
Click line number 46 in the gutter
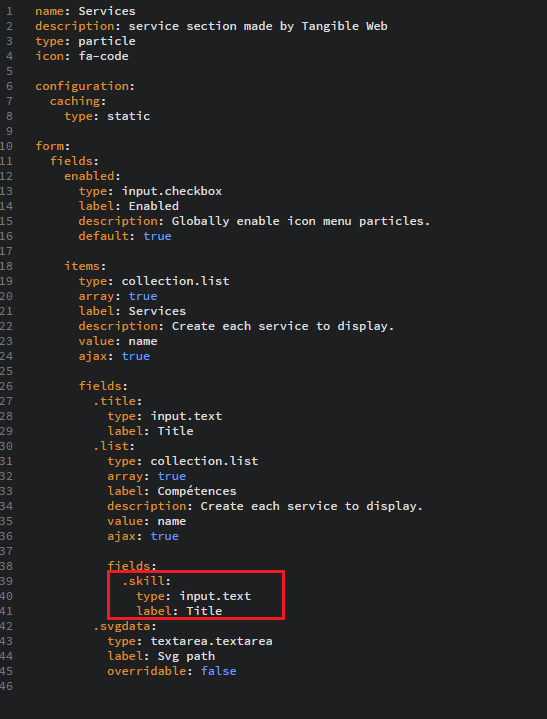(x=6, y=686)
